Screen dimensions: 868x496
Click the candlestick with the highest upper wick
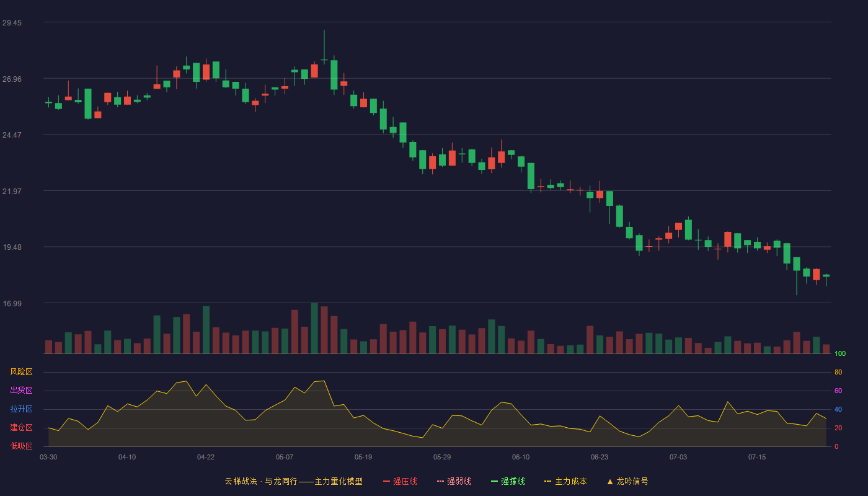coord(324,61)
